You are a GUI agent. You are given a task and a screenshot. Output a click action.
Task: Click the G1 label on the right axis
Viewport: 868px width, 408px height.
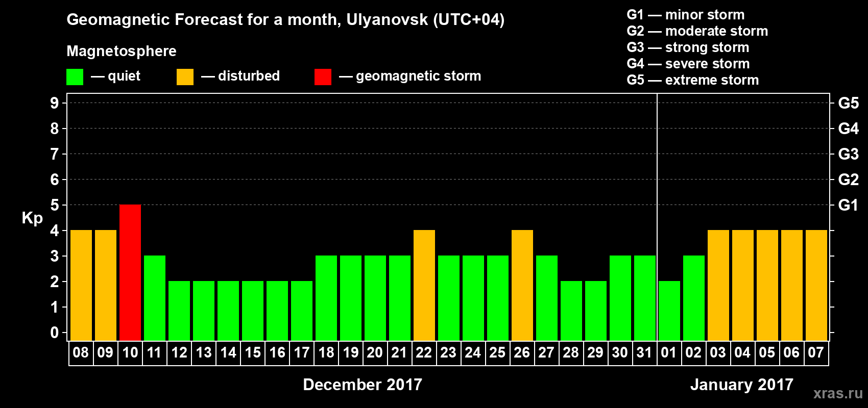pos(849,205)
